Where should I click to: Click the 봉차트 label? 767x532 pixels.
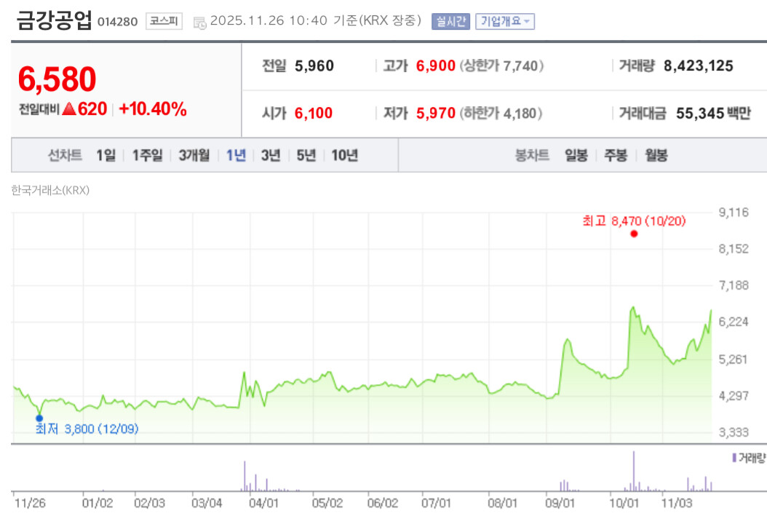532,156
